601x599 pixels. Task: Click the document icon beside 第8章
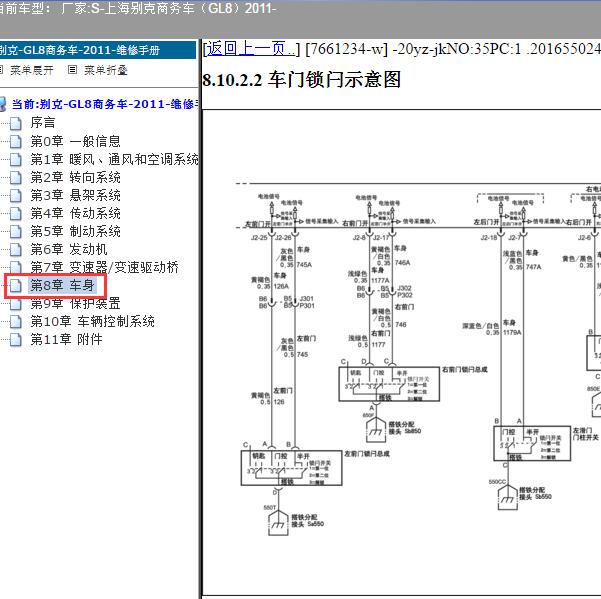16,286
